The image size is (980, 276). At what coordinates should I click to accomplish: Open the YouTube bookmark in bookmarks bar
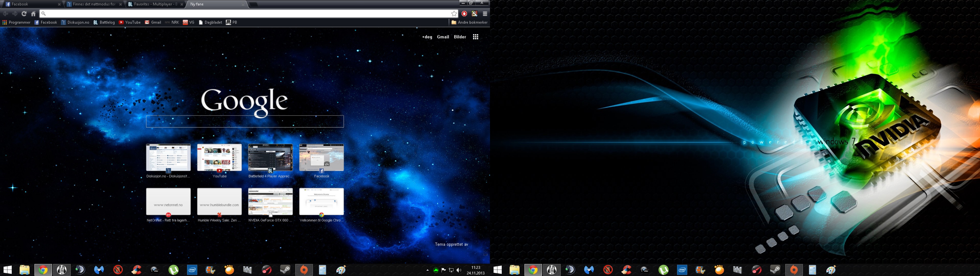[130, 22]
